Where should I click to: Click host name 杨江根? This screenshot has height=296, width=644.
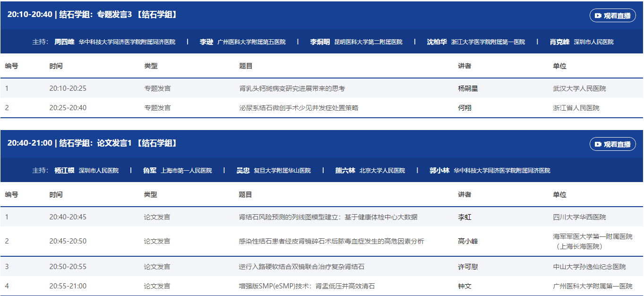coord(64,170)
